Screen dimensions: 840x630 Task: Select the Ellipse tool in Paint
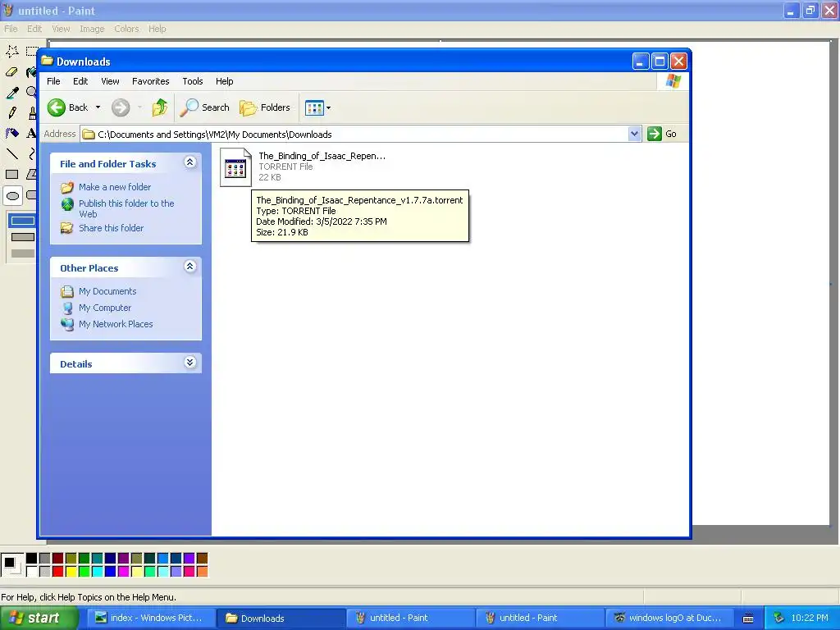pyautogui.click(x=11, y=195)
